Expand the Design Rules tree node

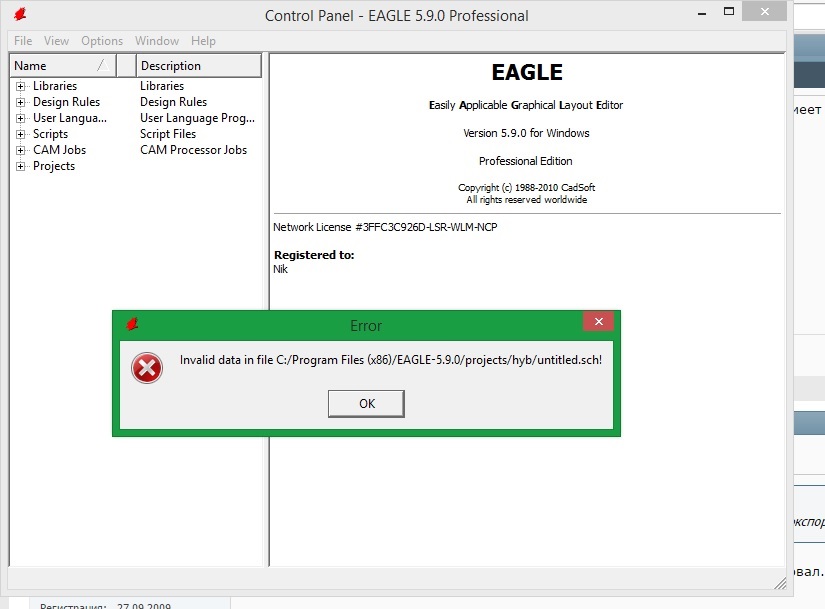pyautogui.click(x=21, y=102)
